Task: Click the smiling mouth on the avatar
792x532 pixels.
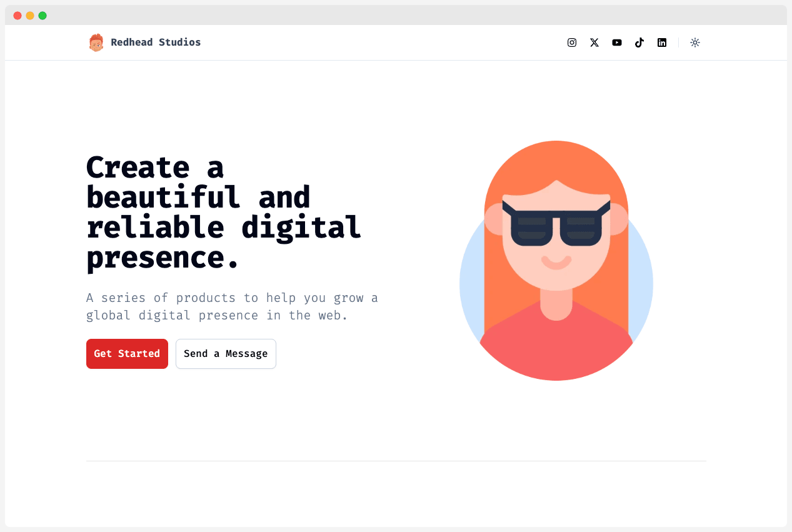Action: (x=556, y=263)
